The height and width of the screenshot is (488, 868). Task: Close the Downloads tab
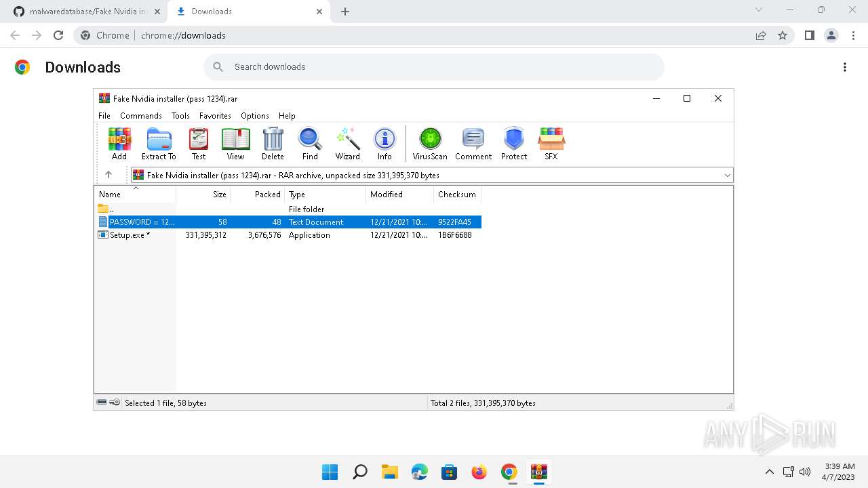pyautogui.click(x=319, y=12)
